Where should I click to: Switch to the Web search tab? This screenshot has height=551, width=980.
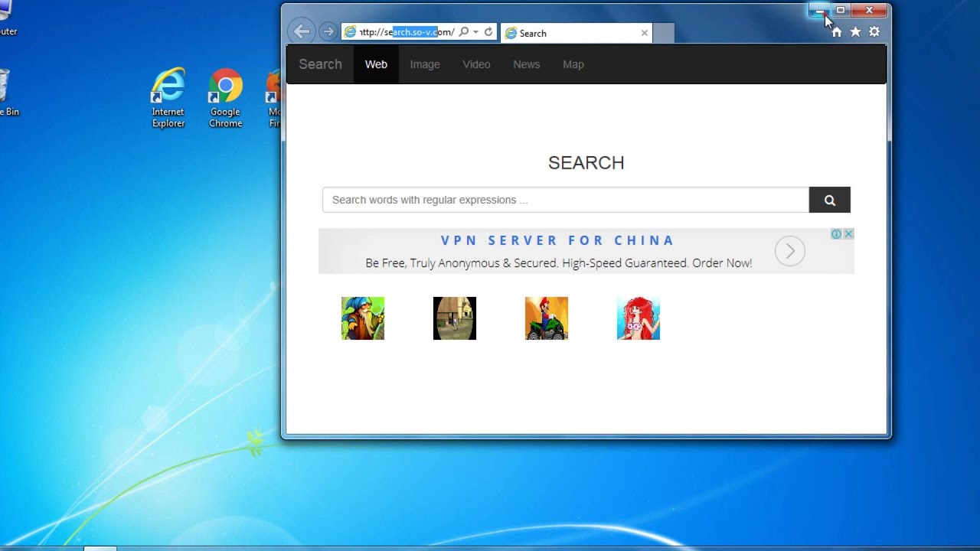(x=376, y=64)
